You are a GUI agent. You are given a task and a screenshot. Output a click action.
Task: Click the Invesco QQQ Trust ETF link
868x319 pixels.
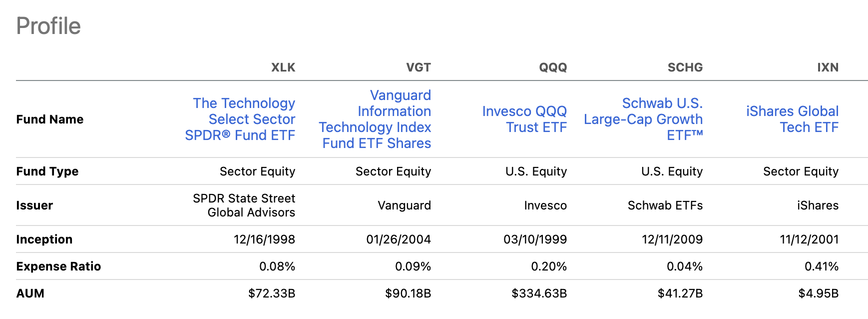coord(524,119)
